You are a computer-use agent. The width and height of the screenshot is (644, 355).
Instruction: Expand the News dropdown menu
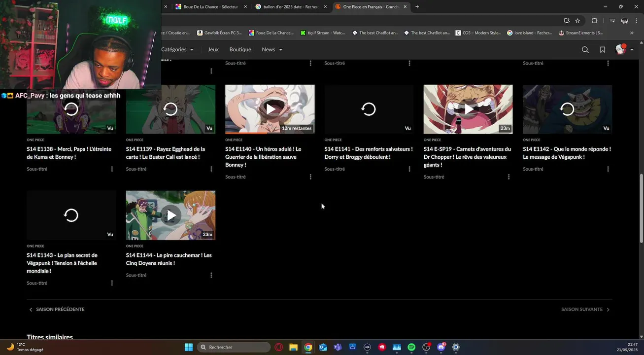point(272,49)
